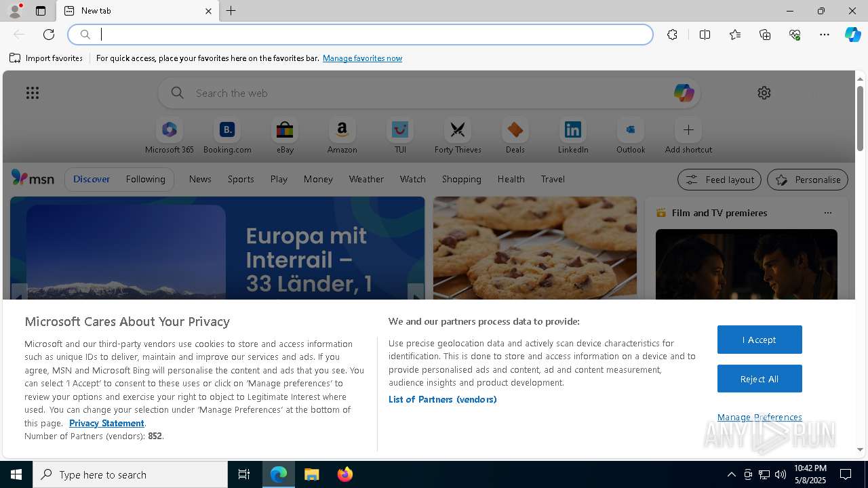The image size is (868, 488).
Task: Click the msn logo
Action: (33, 178)
